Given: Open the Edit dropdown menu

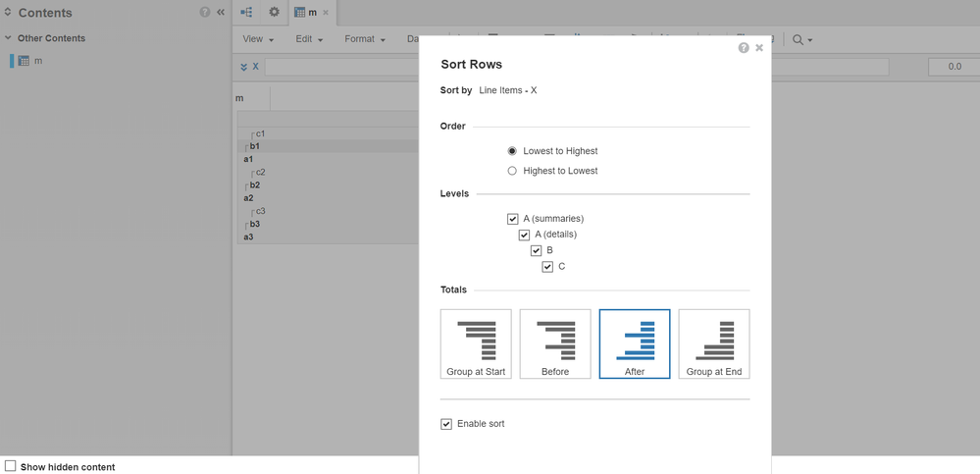Looking at the screenshot, I should 309,39.
